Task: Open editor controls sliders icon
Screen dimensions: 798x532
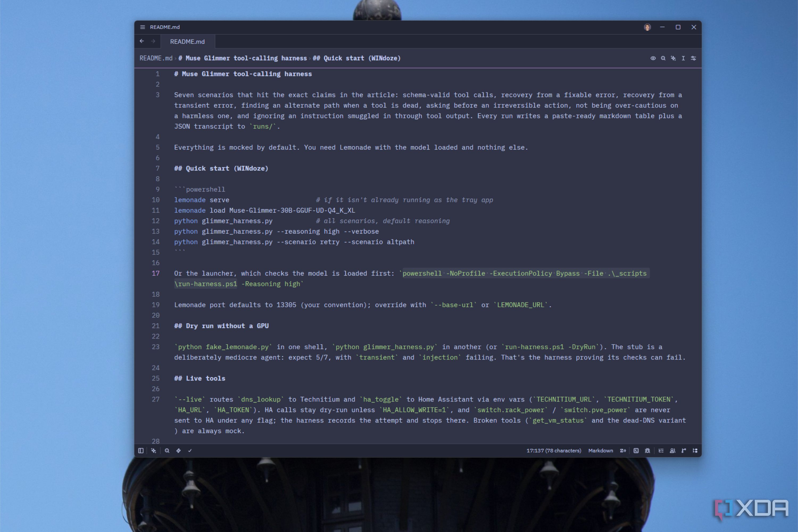Action: [x=693, y=58]
